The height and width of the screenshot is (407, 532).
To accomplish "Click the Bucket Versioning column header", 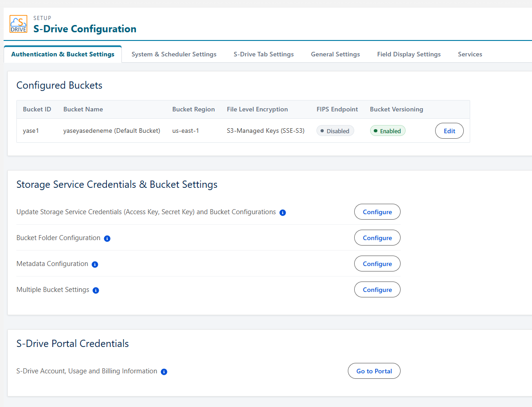I will (396, 109).
